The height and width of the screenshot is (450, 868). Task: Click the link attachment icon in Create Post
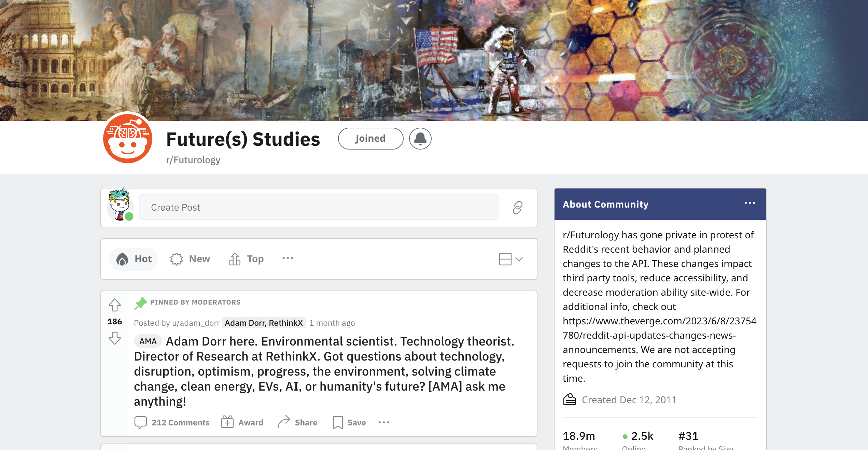pyautogui.click(x=517, y=208)
